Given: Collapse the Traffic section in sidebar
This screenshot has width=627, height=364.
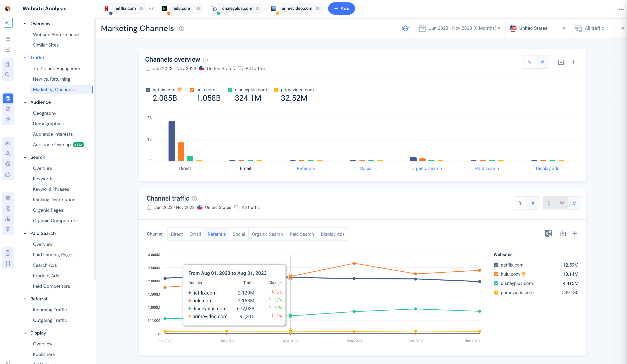Looking at the screenshot, I should tap(25, 58).
